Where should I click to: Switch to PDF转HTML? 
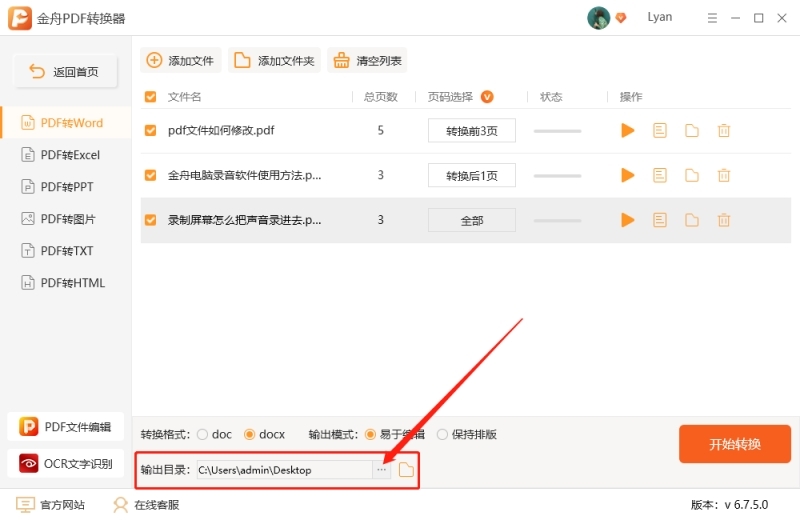pyautogui.click(x=66, y=283)
